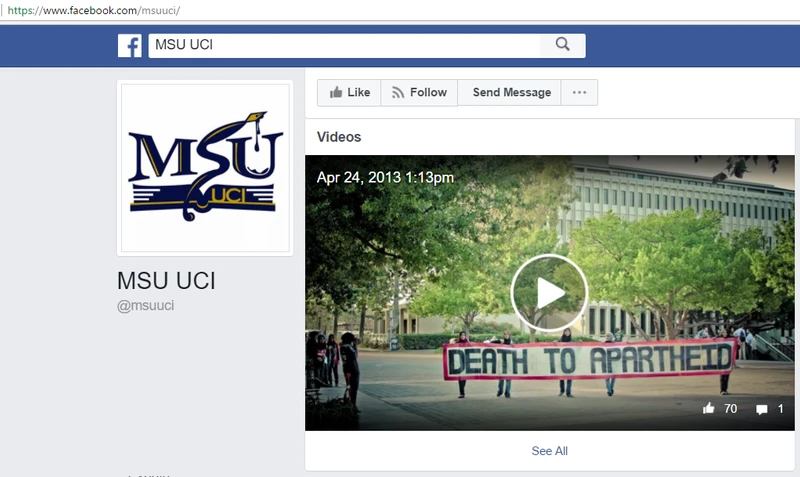The image size is (800, 477).
Task: Click the Videos section heading
Action: (x=339, y=137)
